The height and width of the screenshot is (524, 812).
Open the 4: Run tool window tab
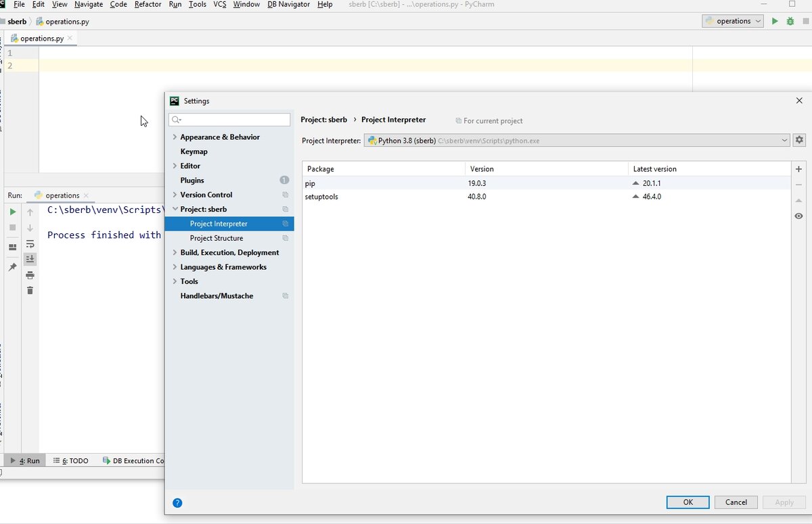point(25,460)
